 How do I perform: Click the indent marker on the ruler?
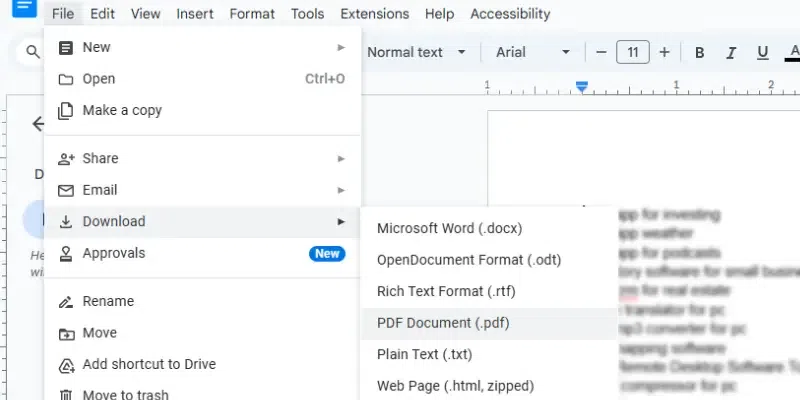(x=582, y=87)
